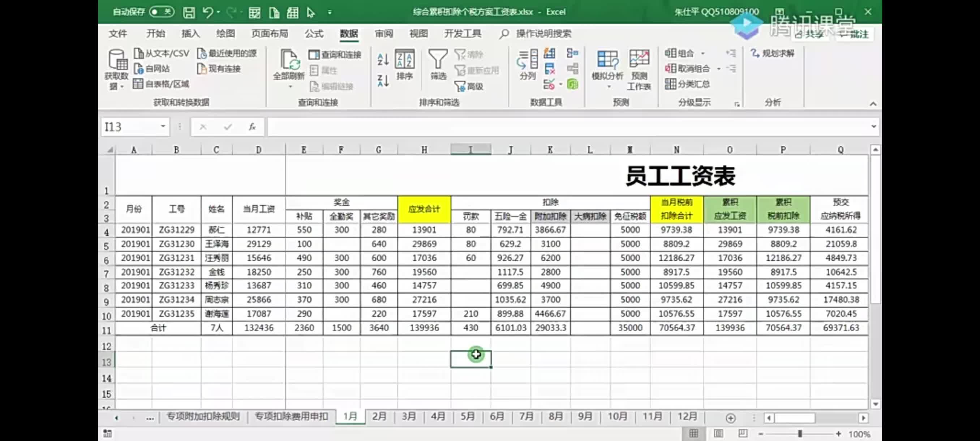Switch to Page Layout view in status bar
Viewport: 980px width, 441px height.
tap(718, 433)
